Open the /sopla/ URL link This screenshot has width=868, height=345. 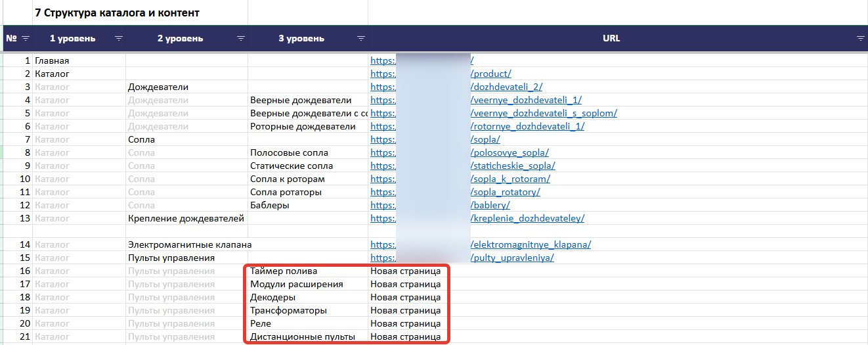(x=486, y=139)
